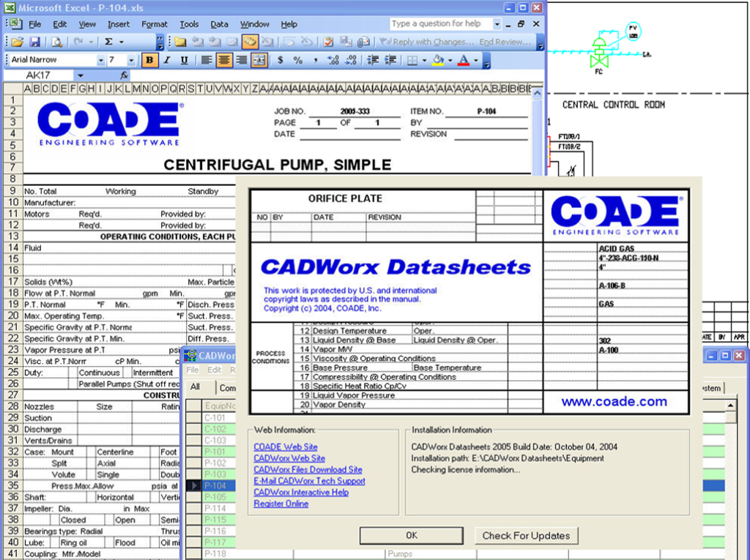Image resolution: width=750 pixels, height=560 pixels.
Task: Open the CADWorx Files Download Site link
Action: click(x=308, y=470)
